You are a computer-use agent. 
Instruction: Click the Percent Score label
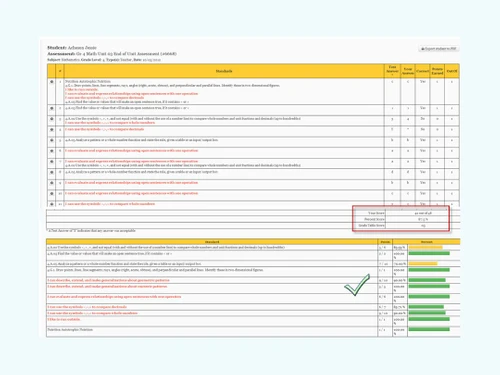[374, 219]
